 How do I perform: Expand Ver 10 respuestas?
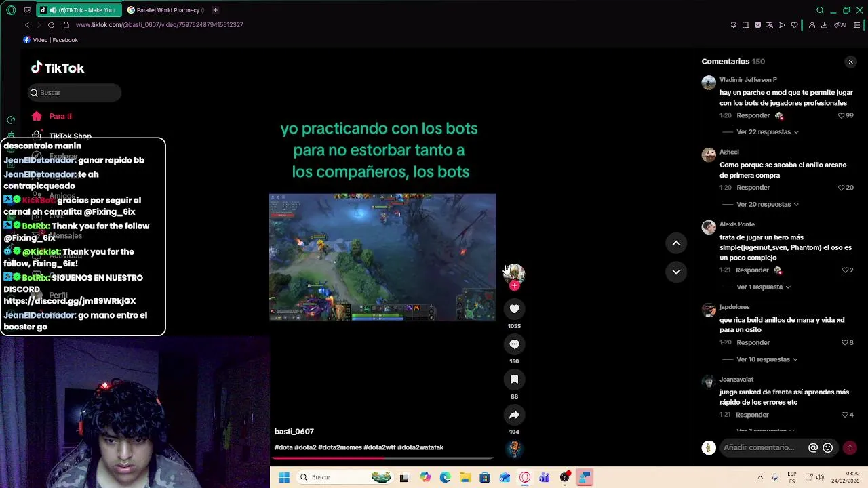(x=767, y=359)
